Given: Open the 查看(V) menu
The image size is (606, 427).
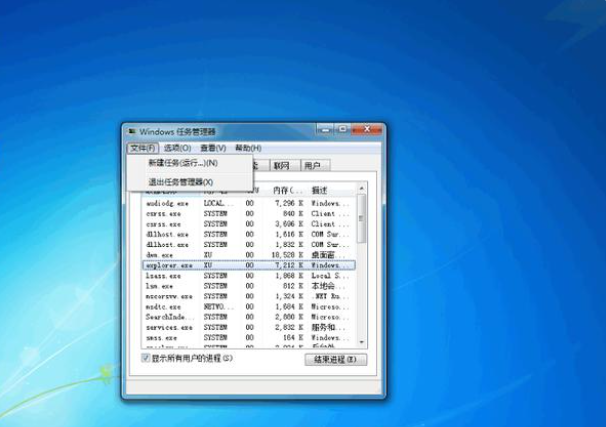Looking at the screenshot, I should [x=211, y=147].
